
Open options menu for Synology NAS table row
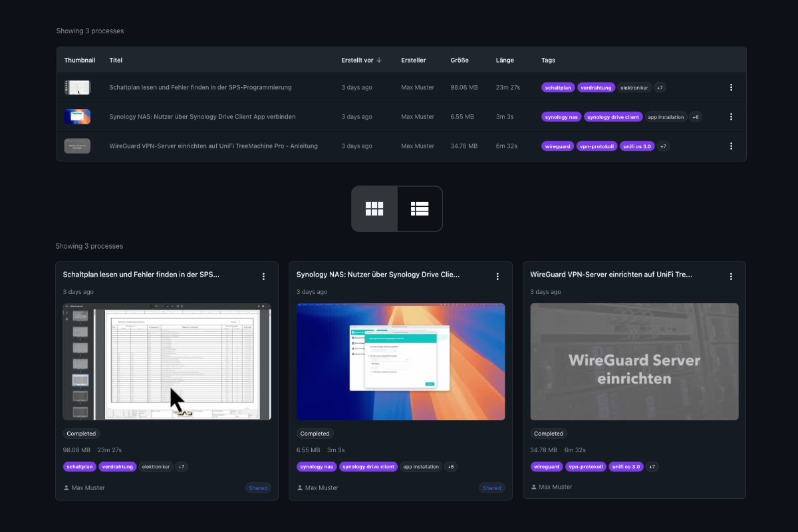click(731, 116)
